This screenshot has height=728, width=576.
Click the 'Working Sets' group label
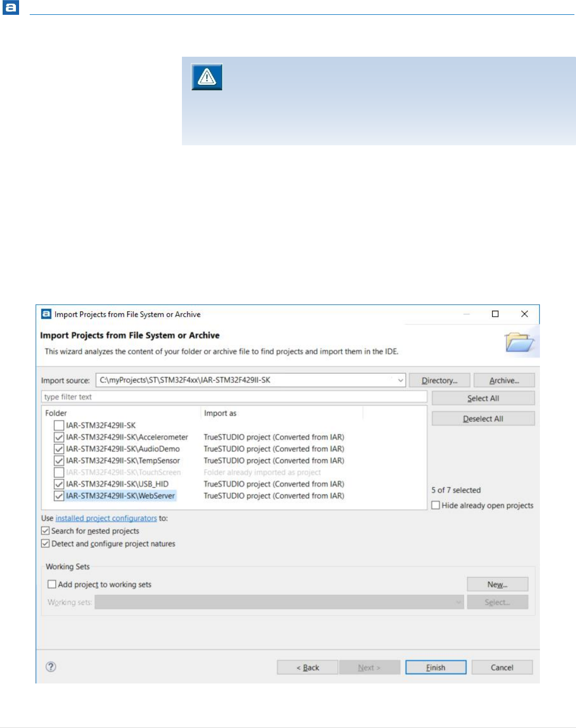(x=68, y=566)
